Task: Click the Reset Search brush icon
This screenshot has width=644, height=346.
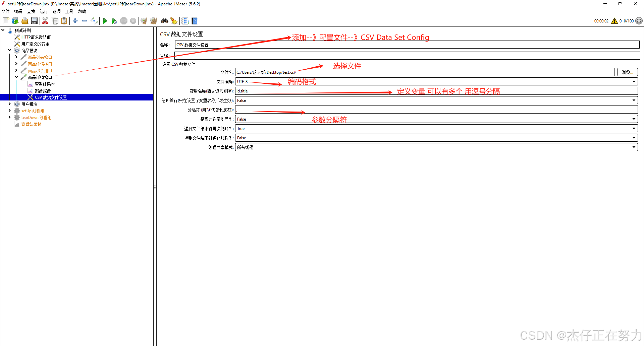Action: [x=174, y=21]
